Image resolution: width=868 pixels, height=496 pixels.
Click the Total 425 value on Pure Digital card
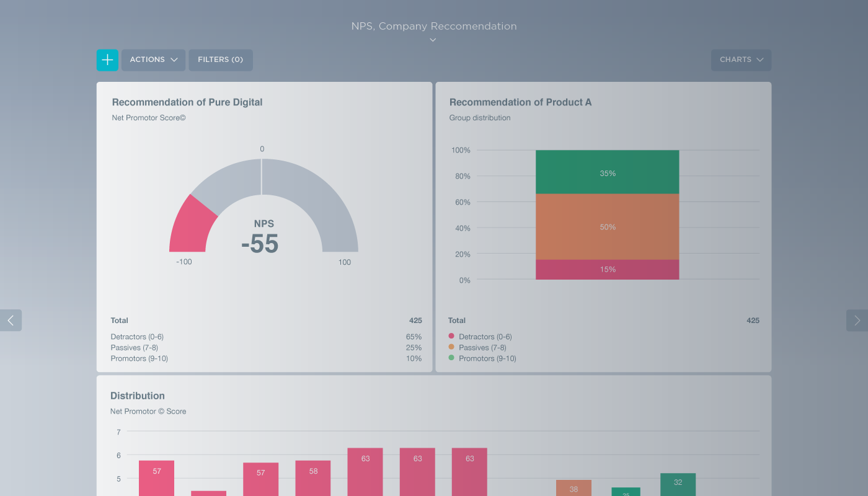click(x=415, y=321)
